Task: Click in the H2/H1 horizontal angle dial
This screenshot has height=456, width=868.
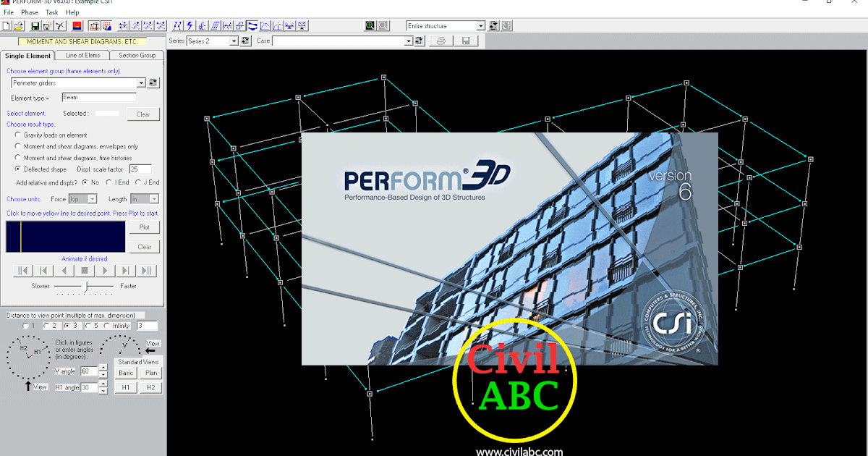Action: 27,356
